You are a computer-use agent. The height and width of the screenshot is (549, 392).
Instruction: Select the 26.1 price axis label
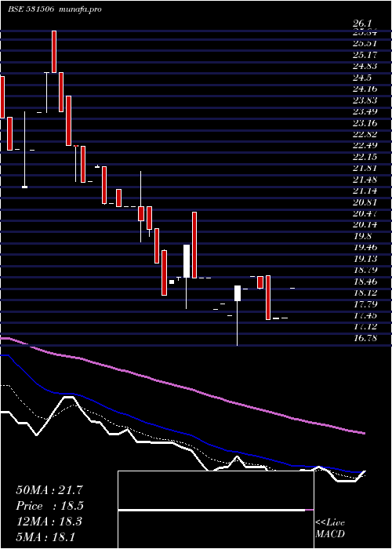point(362,24)
